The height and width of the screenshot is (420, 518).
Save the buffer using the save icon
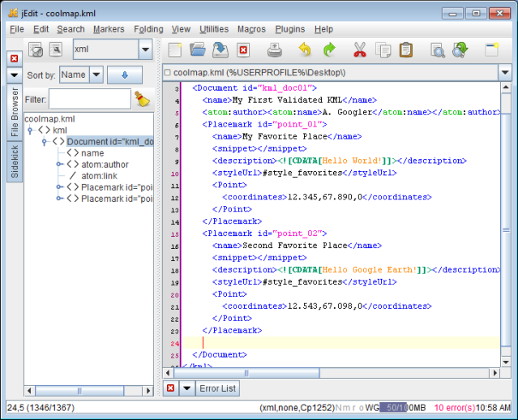[220, 50]
